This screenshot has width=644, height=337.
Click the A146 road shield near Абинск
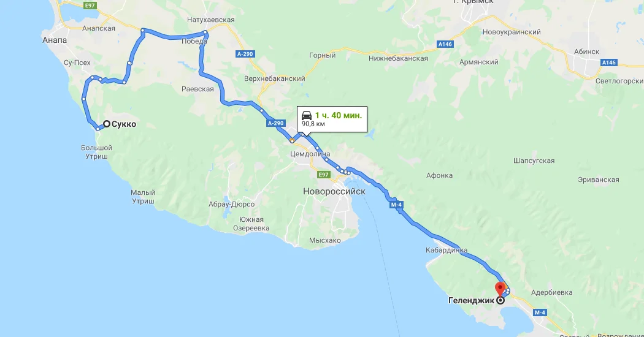(608, 62)
